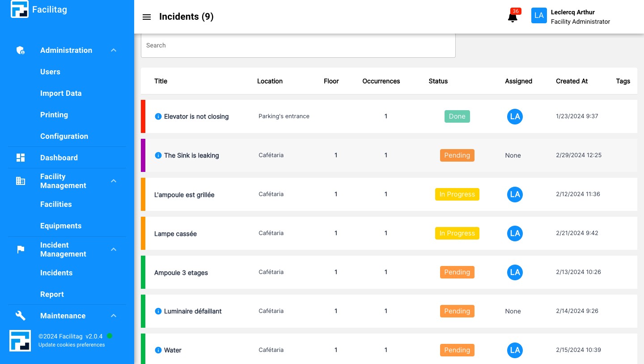Open the notifications bell icon
The height and width of the screenshot is (364, 644).
pos(513,17)
